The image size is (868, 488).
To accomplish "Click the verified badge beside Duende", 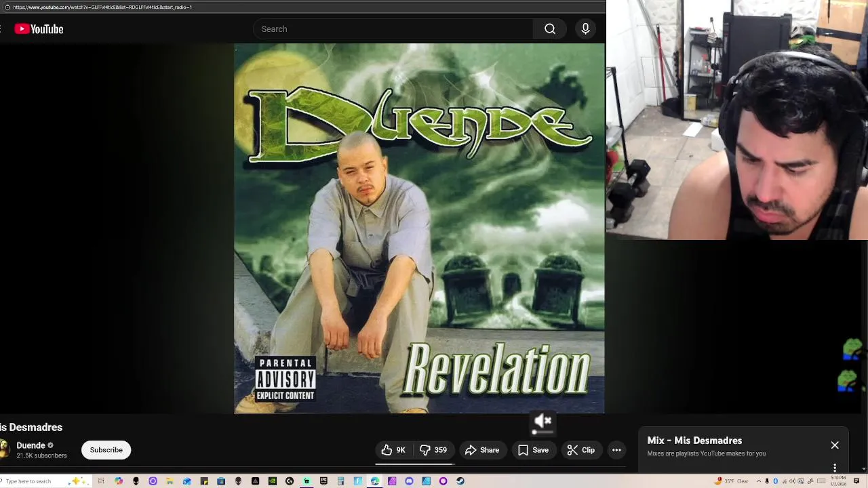I will 50,445.
